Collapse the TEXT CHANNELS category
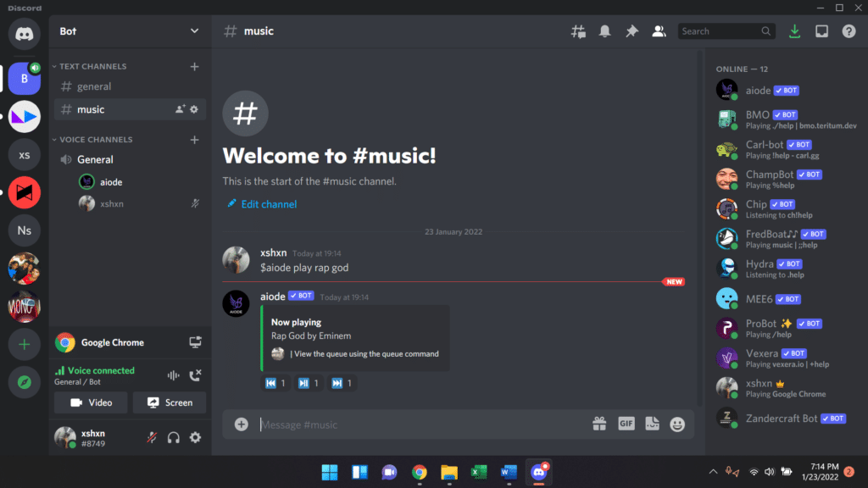 88,66
